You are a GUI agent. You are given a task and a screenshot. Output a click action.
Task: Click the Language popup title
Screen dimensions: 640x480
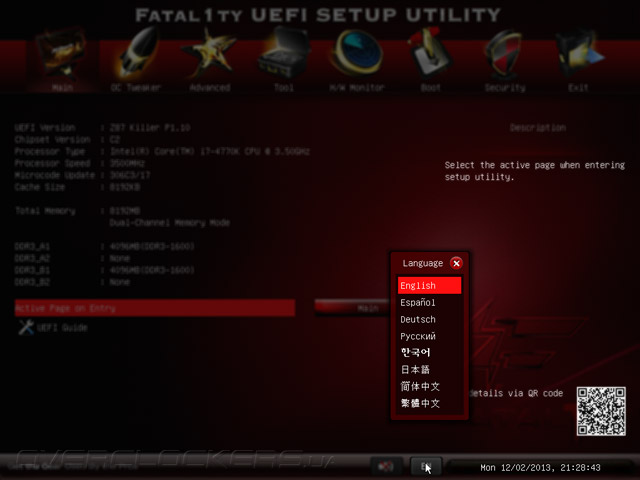422,263
